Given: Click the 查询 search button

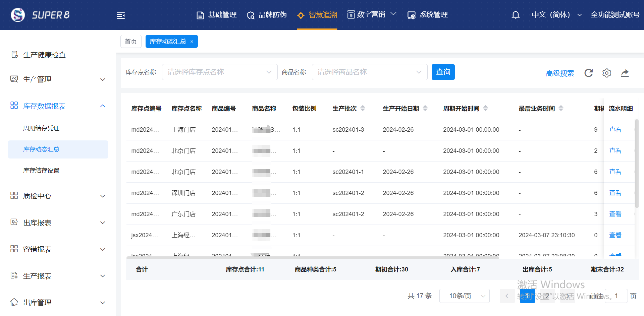Looking at the screenshot, I should coord(443,72).
